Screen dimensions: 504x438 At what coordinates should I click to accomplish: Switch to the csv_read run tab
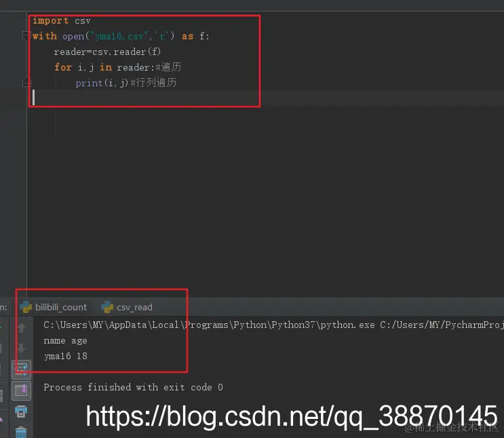[x=127, y=307]
